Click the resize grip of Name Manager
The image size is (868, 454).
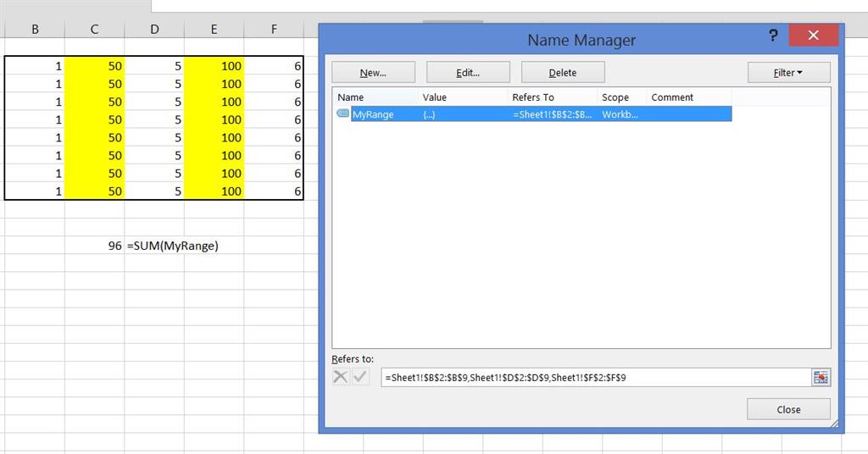[834, 424]
